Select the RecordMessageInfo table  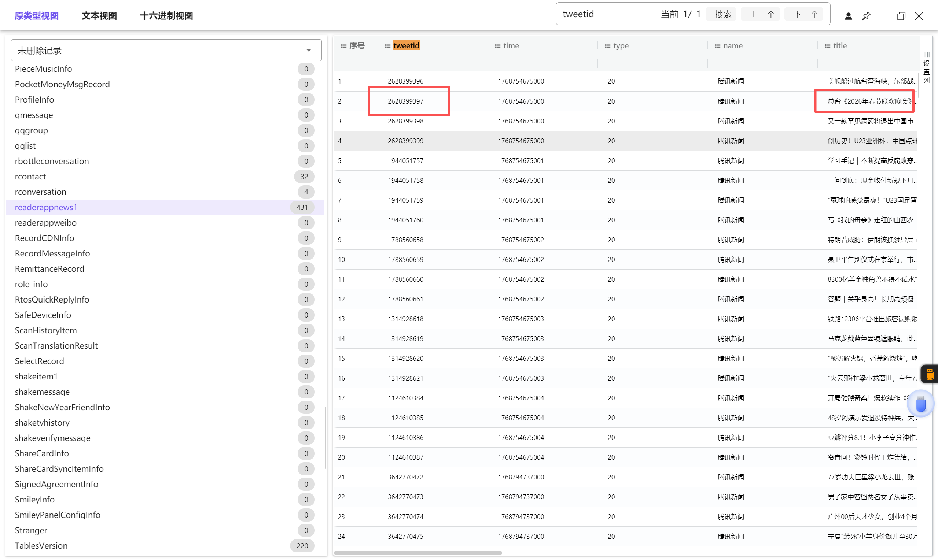[165, 253]
